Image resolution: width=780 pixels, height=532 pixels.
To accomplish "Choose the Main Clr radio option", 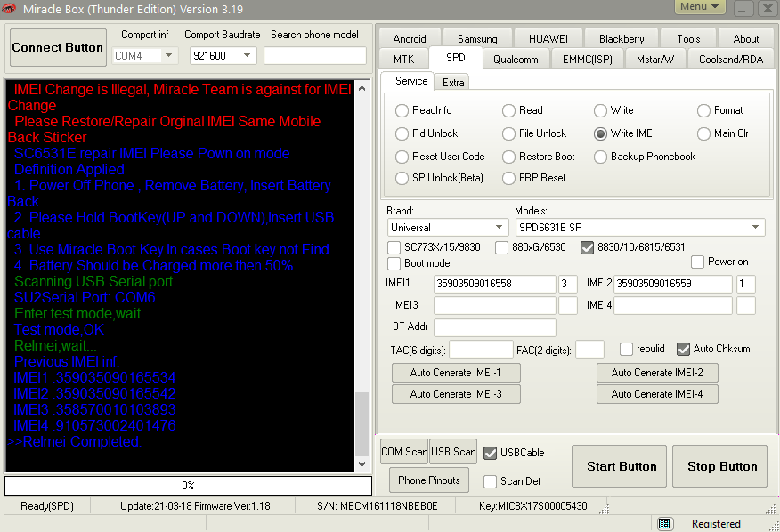I will pyautogui.click(x=703, y=133).
